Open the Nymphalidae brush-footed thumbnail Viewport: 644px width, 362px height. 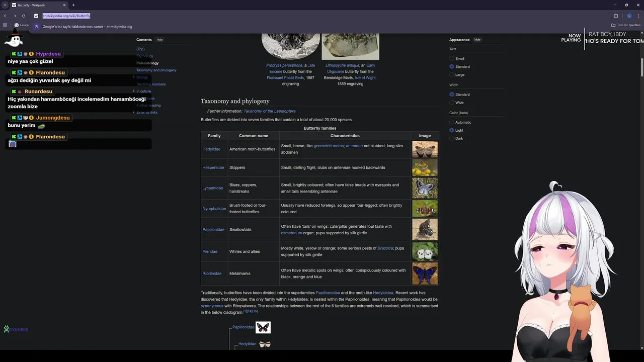point(425,209)
